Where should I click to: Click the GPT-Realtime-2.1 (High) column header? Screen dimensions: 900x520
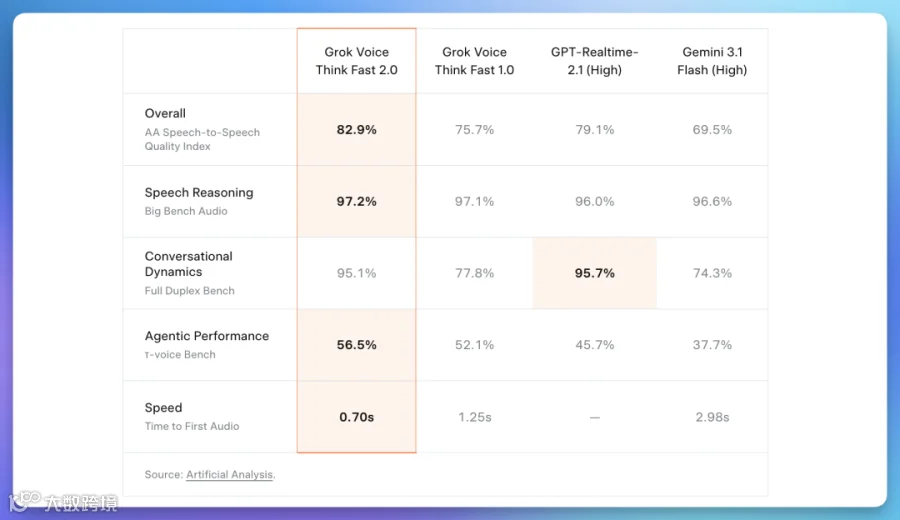(x=595, y=61)
